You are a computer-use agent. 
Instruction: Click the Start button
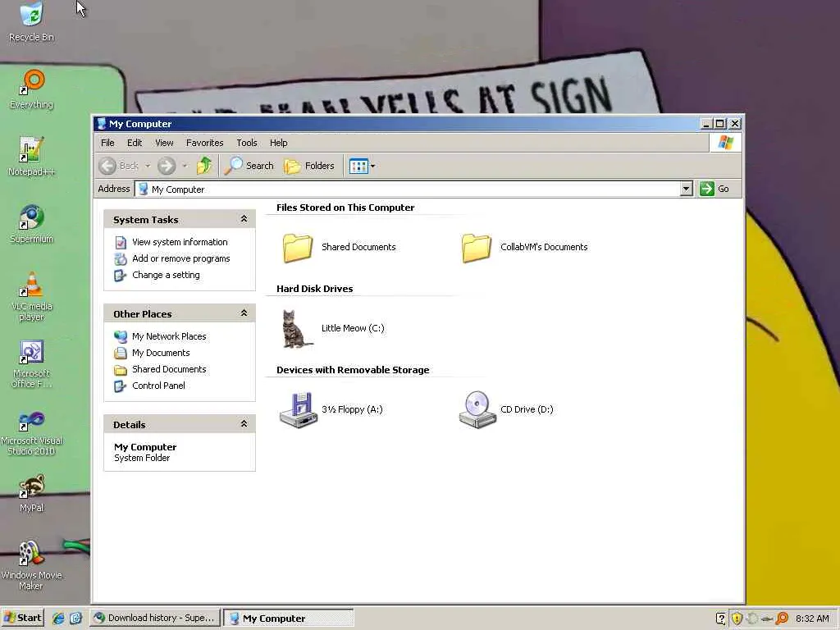coord(22,618)
